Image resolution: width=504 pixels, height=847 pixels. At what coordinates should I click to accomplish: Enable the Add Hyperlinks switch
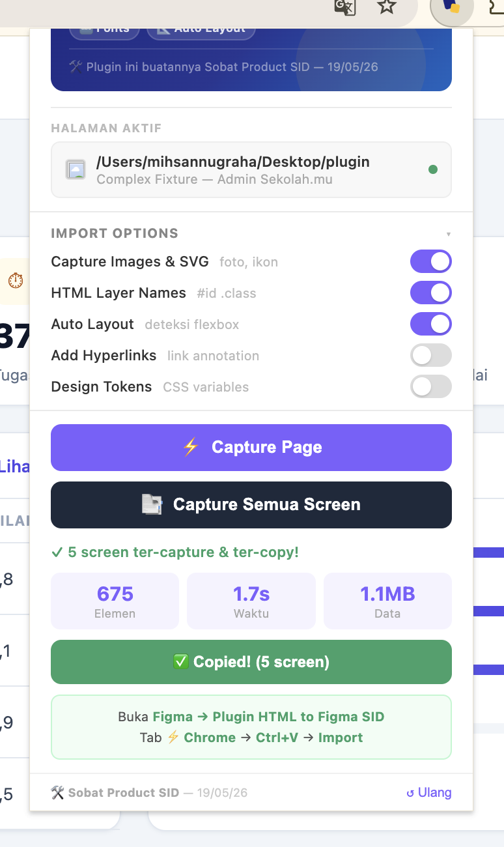430,355
